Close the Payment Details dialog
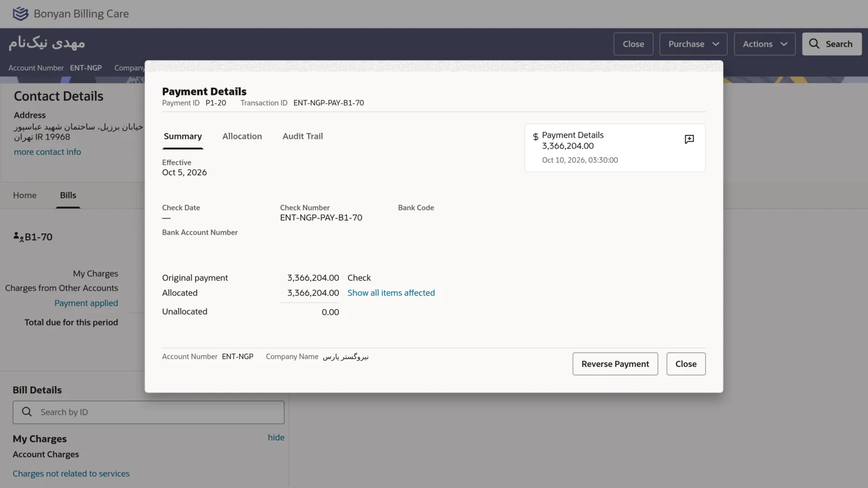This screenshot has height=488, width=868. pyautogui.click(x=686, y=364)
